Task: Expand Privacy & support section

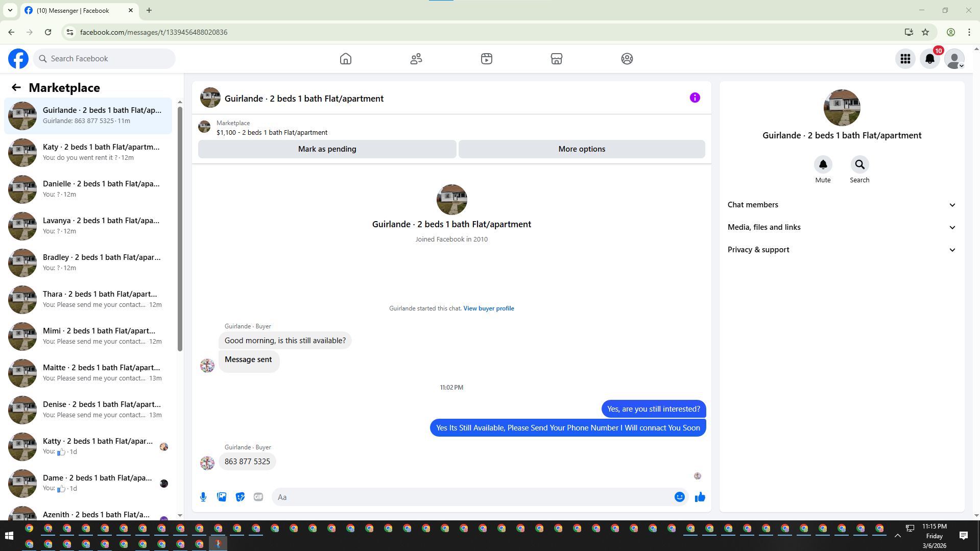Action: pos(842,250)
